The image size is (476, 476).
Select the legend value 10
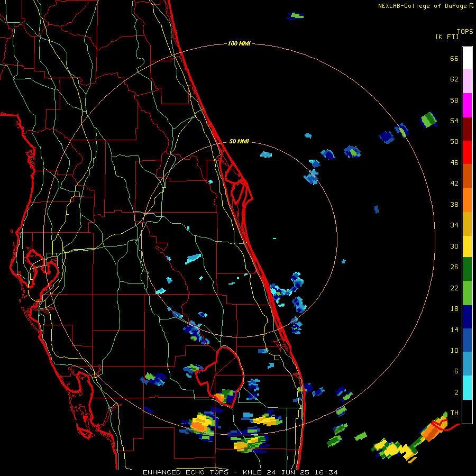point(454,350)
